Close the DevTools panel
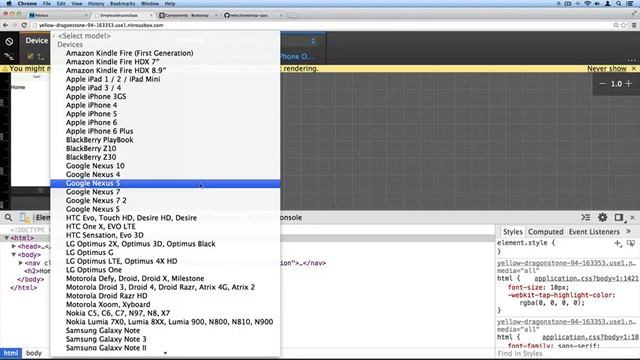Viewport: 640px width, 360px height. (632, 218)
